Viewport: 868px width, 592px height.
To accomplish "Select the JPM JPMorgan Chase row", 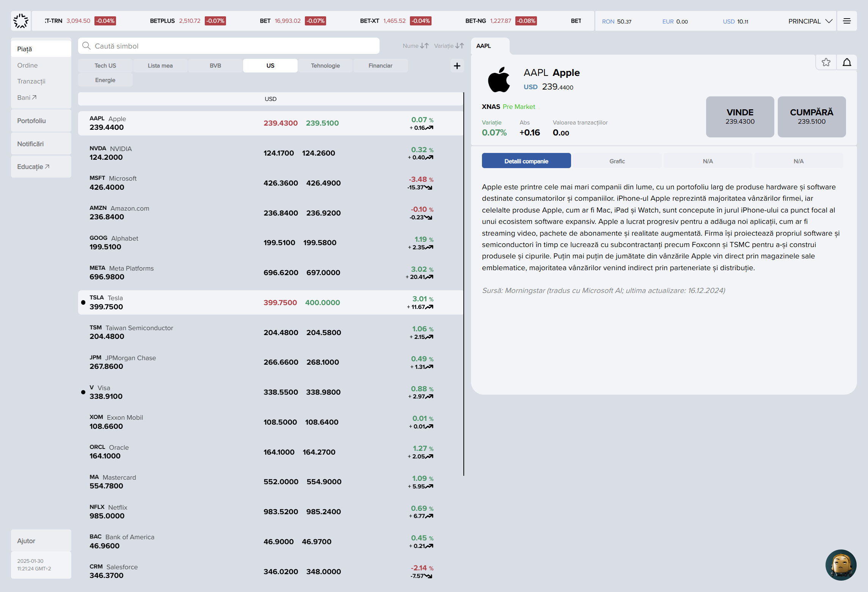I will point(271,362).
